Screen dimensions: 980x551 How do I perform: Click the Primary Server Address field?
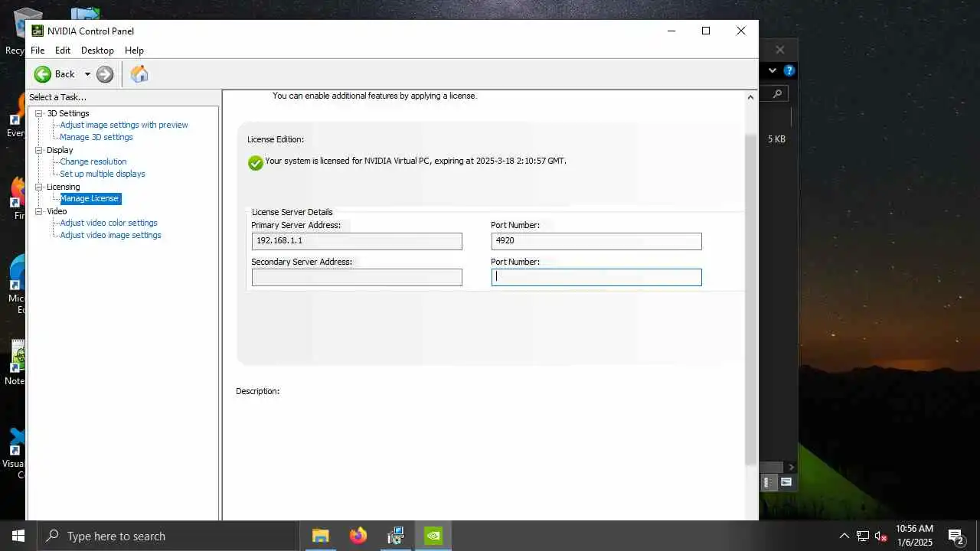357,241
